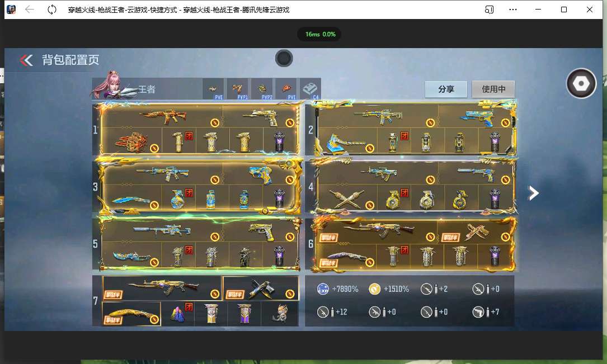Select backpack 4 first golden grenade slot

pos(394,198)
